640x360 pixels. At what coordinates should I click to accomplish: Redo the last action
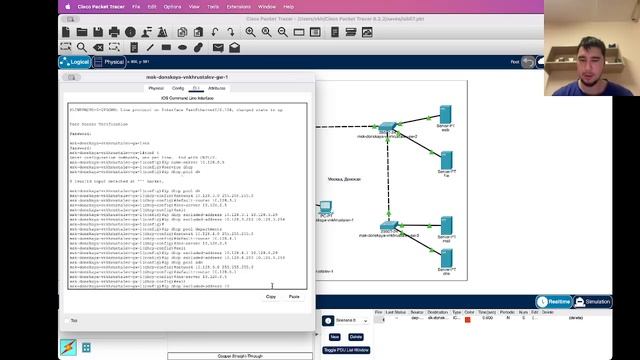point(231,32)
